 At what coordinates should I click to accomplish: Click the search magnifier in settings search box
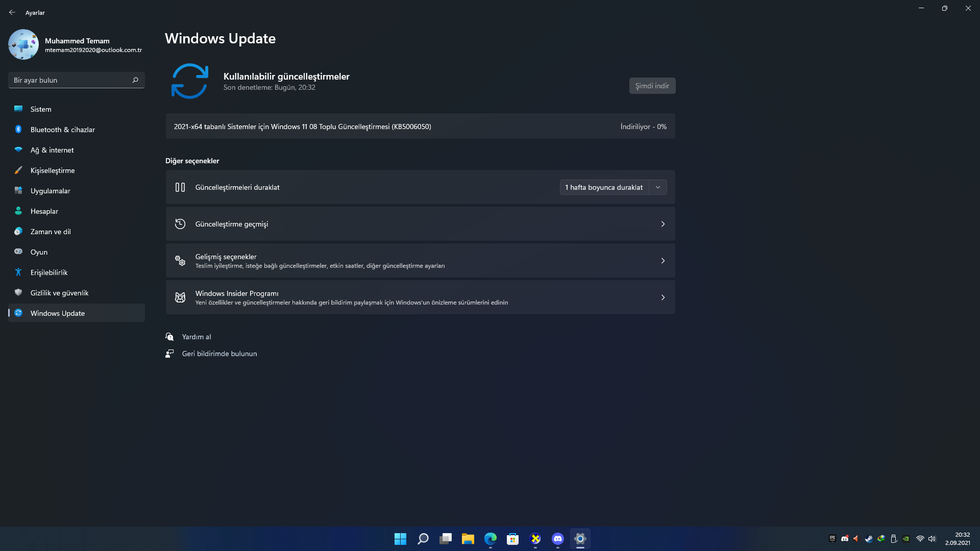(x=135, y=80)
